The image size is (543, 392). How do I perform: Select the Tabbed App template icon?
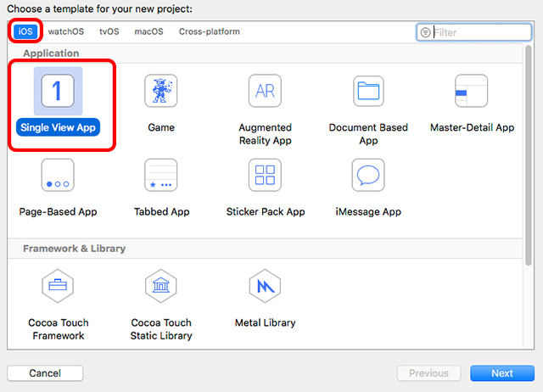161,176
